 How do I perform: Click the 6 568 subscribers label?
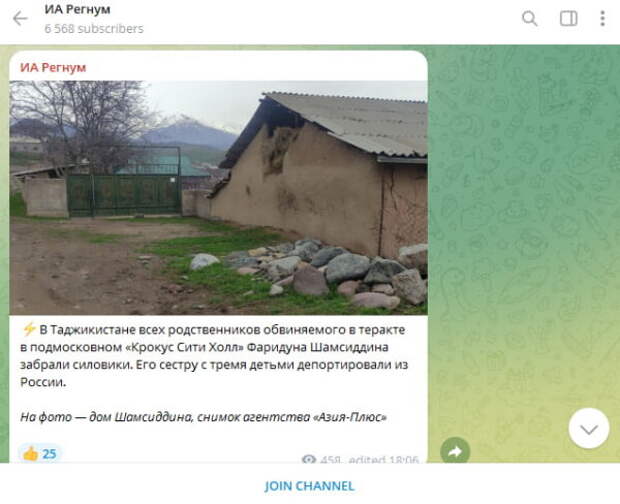coord(94,29)
